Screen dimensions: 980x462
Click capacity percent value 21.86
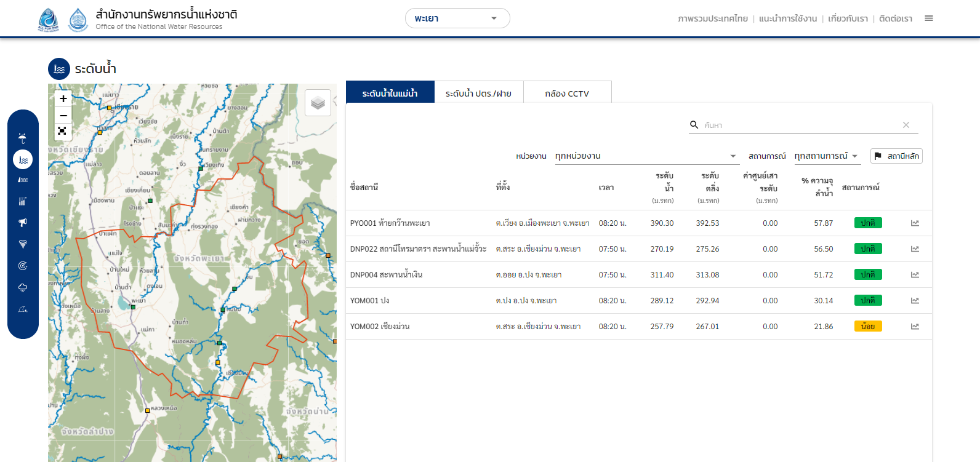[x=824, y=327]
